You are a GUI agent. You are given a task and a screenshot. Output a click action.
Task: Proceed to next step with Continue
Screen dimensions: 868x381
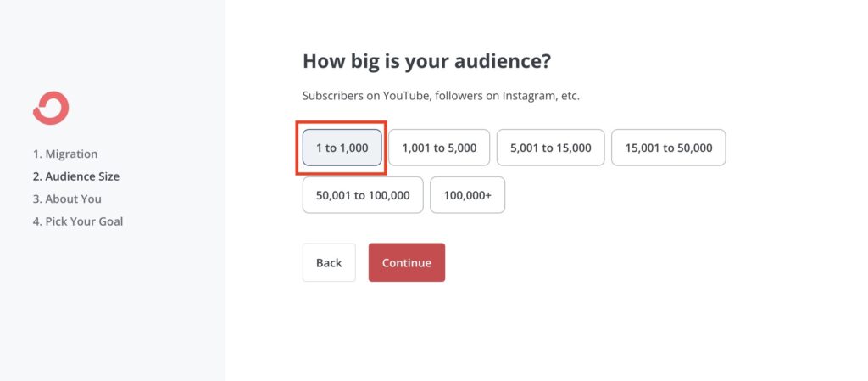point(407,262)
